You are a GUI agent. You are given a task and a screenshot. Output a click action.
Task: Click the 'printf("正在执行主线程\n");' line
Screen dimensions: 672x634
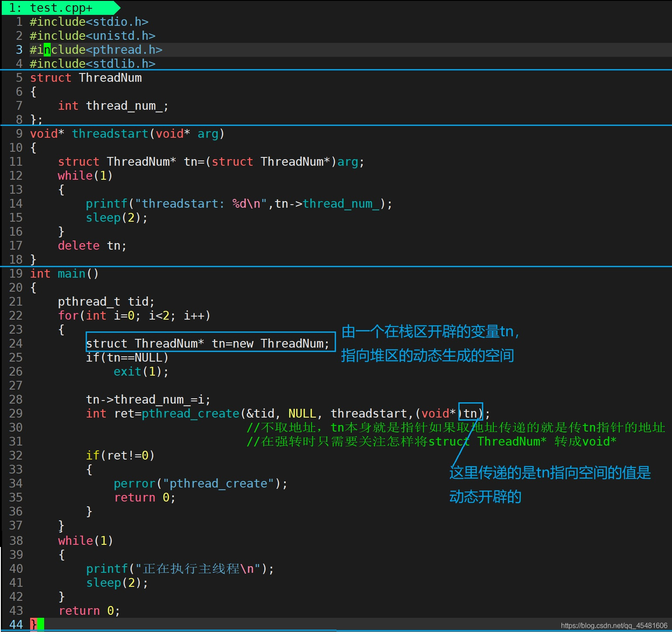180,569
